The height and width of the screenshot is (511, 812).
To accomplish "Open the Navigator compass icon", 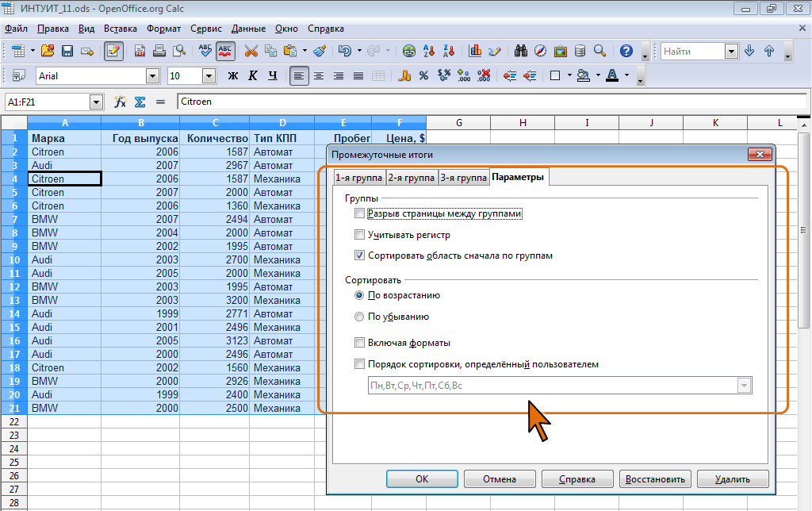I will (540, 51).
